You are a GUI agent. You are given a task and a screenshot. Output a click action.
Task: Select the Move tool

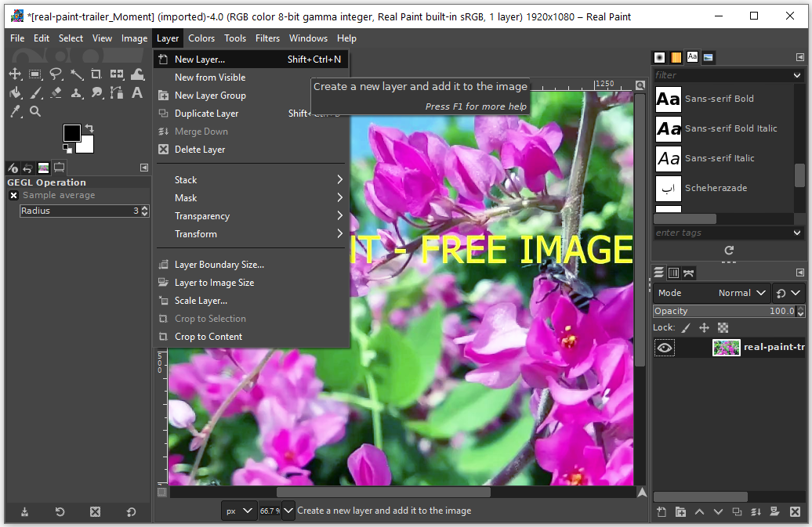(16, 74)
